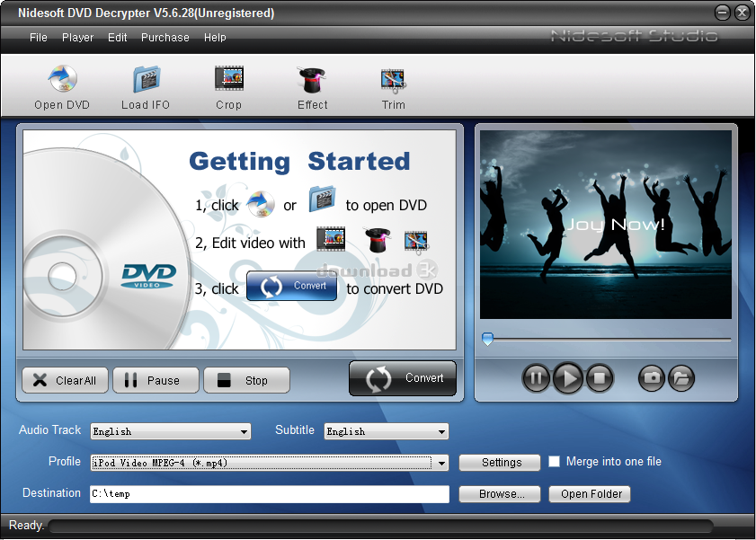This screenshot has height=540, width=756.
Task: Click the Clear All button
Action: 65,381
